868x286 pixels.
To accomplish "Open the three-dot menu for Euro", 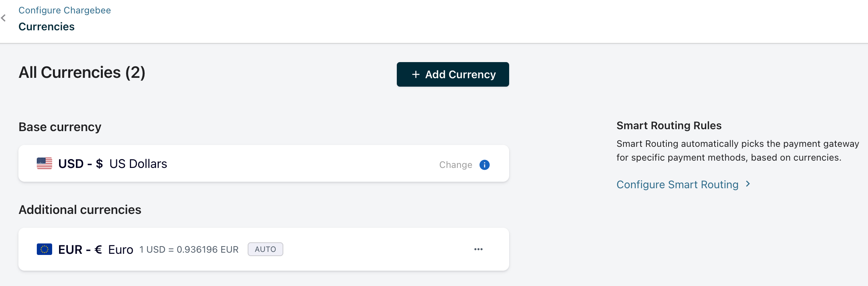I will tap(478, 250).
